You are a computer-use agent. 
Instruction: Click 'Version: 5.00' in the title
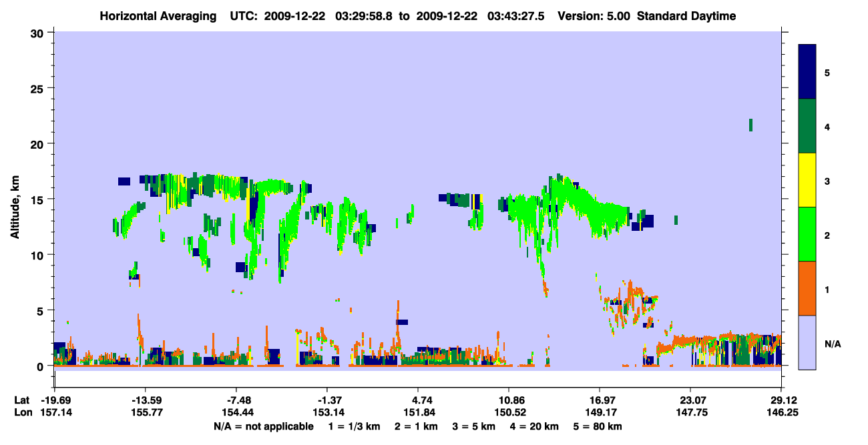coord(594,16)
